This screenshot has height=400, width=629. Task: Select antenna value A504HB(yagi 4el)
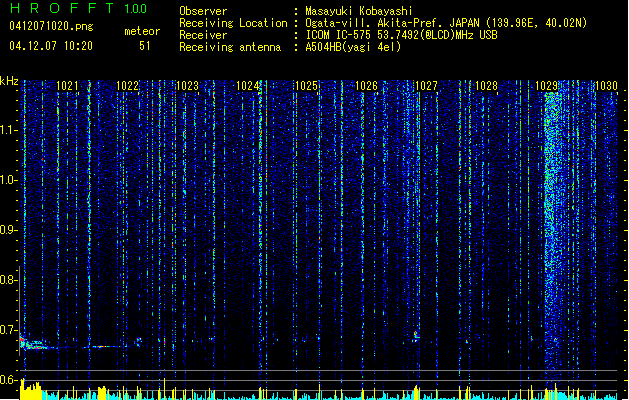click(x=353, y=47)
